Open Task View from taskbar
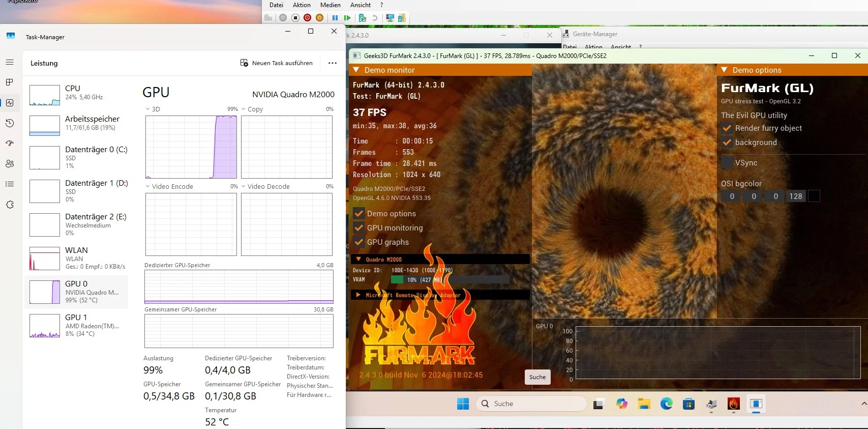Screen dimensions: 868x429 [598, 404]
